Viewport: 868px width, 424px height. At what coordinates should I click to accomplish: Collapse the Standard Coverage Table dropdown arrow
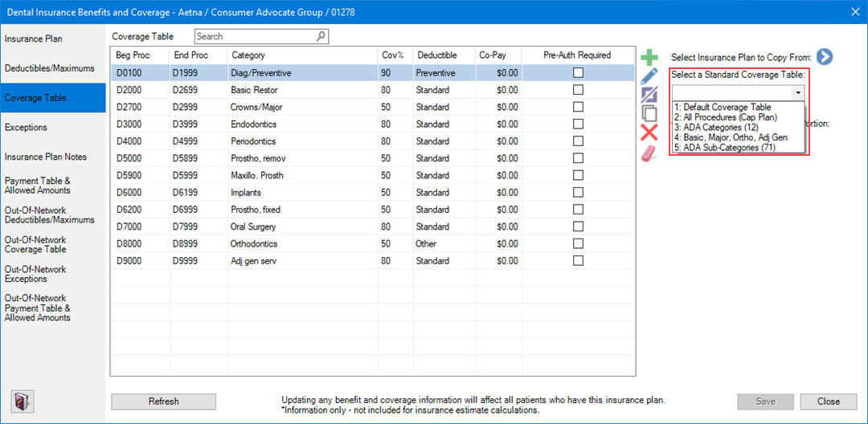pos(797,93)
